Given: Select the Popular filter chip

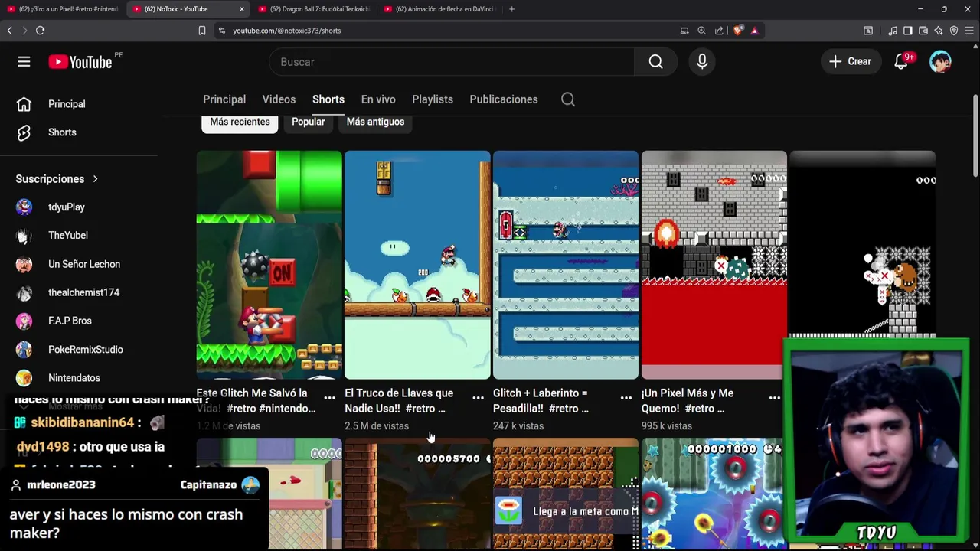Looking at the screenshot, I should tap(309, 122).
